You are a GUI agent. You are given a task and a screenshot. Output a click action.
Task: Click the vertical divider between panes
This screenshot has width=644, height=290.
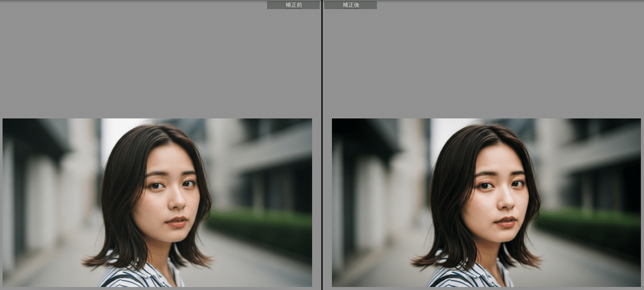click(322, 145)
